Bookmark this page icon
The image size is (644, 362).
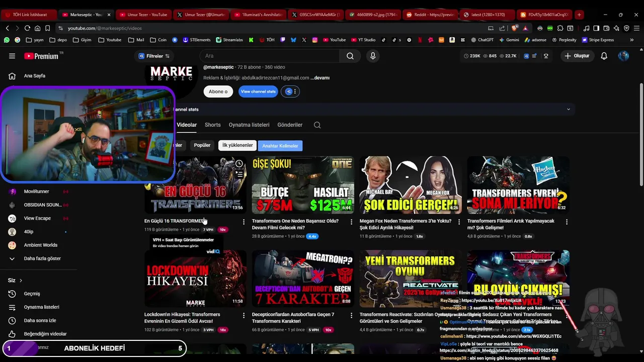coord(47,28)
